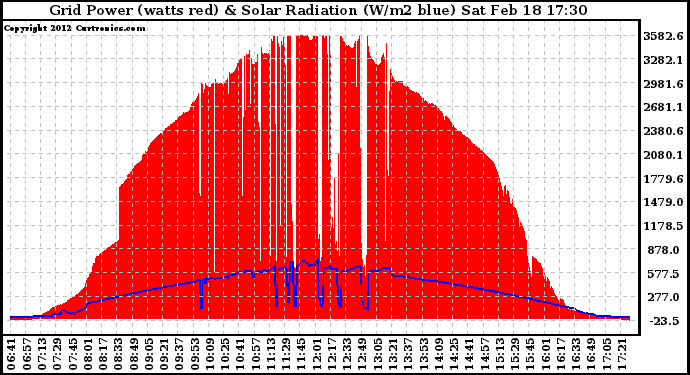Click the 13:37 time label
Viewport: 690px width, 375px height.
pyautogui.click(x=408, y=353)
